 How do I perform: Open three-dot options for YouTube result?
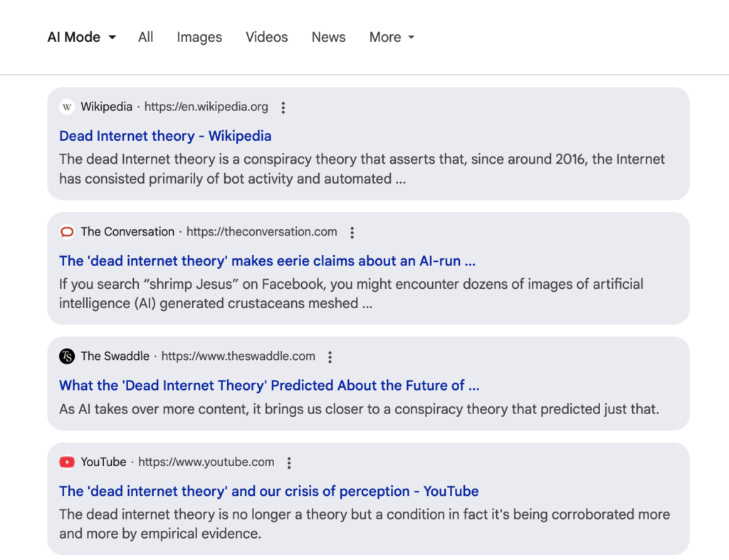pyautogui.click(x=289, y=463)
